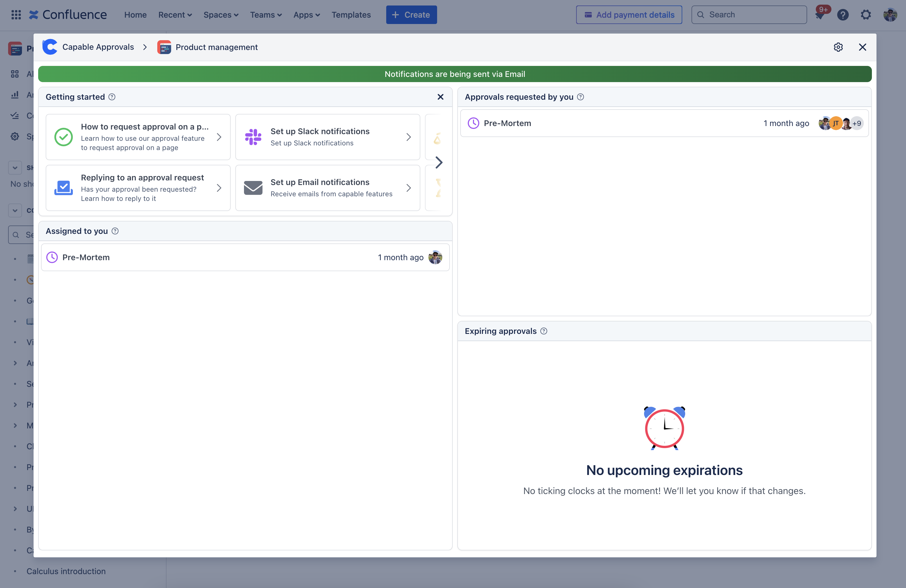Open Set up Slack notifications card

pos(327,137)
